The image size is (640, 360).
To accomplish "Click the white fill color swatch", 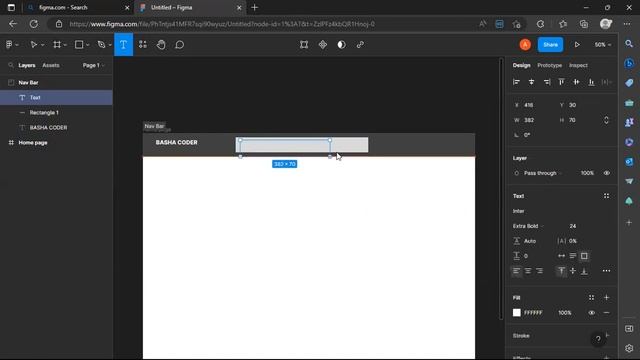I will [516, 313].
